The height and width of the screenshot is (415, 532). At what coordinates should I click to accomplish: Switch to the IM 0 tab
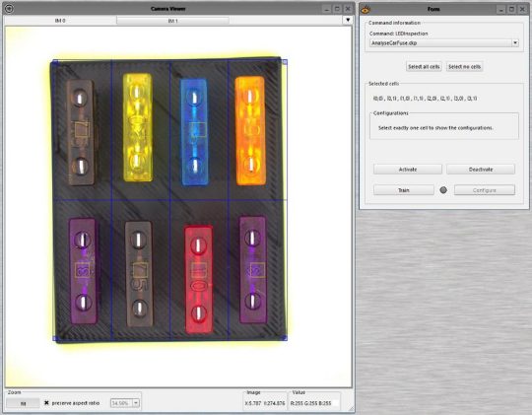[x=60, y=21]
